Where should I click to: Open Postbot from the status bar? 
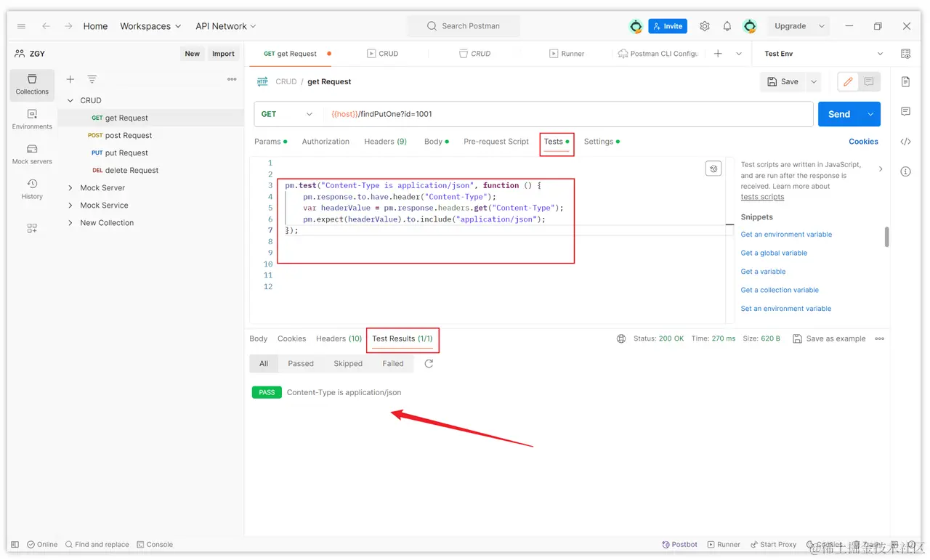coord(680,544)
